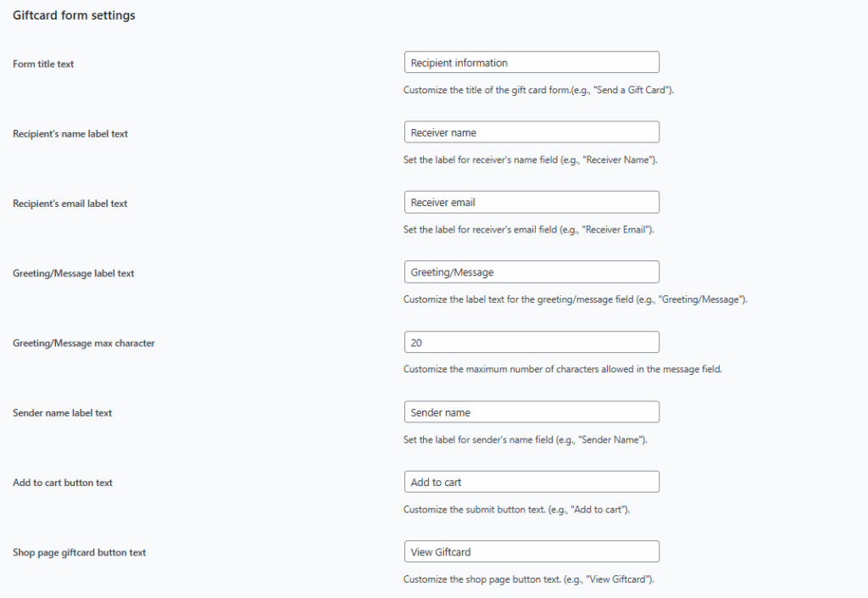Click the 'Shop page giftcard button text' label
868x598 pixels.
pyautogui.click(x=79, y=552)
